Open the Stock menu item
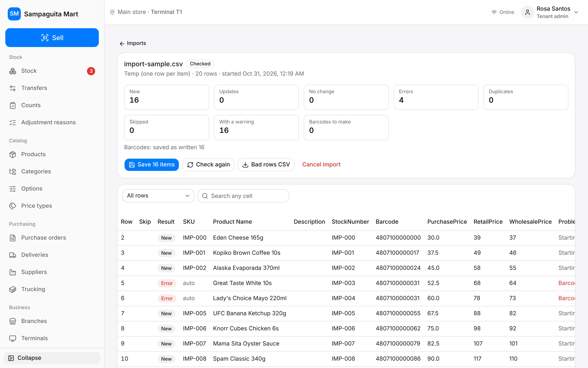The height and width of the screenshot is (368, 588). 52,71
